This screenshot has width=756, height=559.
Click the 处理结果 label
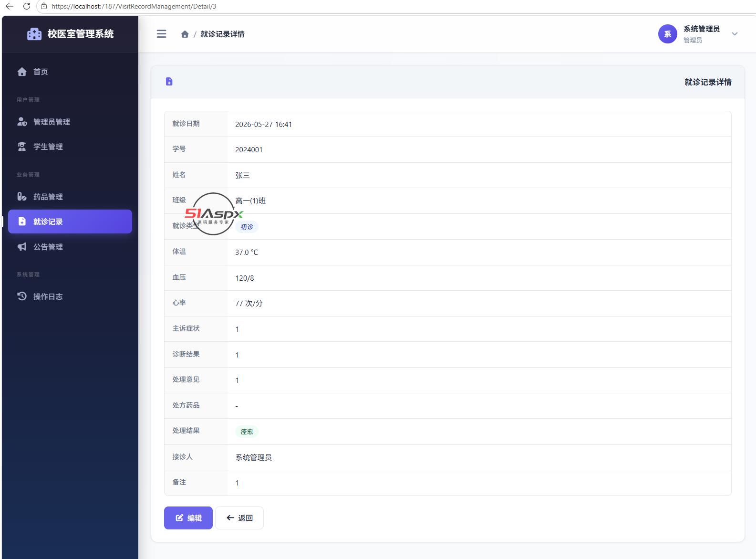(x=186, y=431)
